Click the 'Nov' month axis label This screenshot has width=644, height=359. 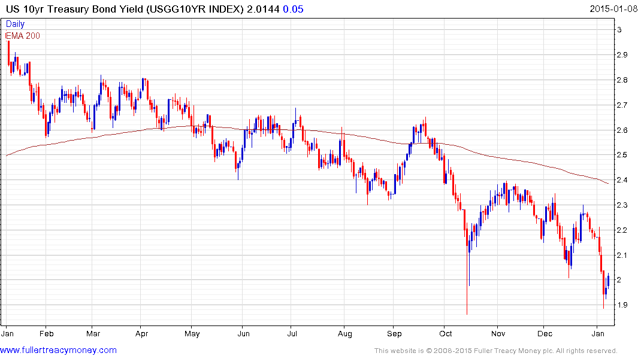(498, 333)
